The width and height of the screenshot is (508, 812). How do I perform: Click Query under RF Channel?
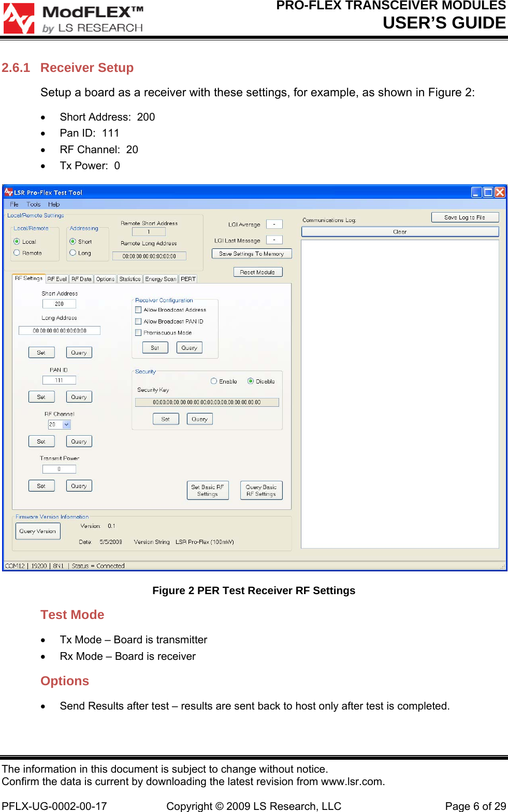(79, 441)
